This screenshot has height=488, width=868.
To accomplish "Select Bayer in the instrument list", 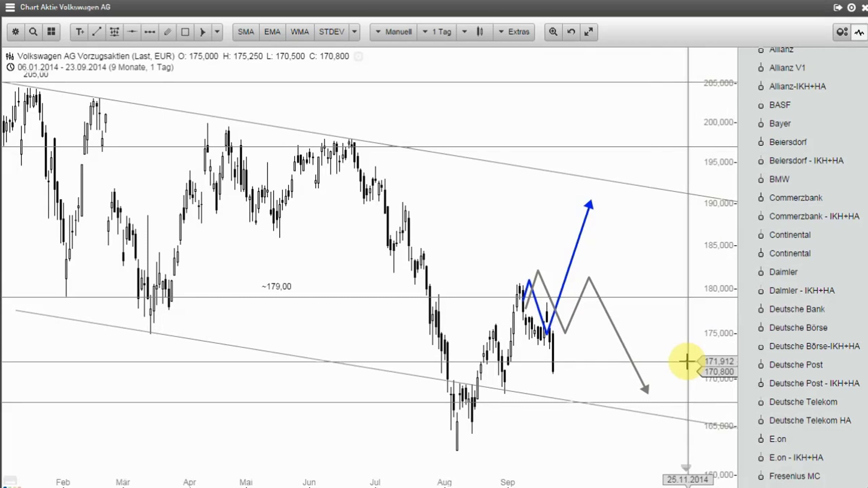I will [780, 124].
